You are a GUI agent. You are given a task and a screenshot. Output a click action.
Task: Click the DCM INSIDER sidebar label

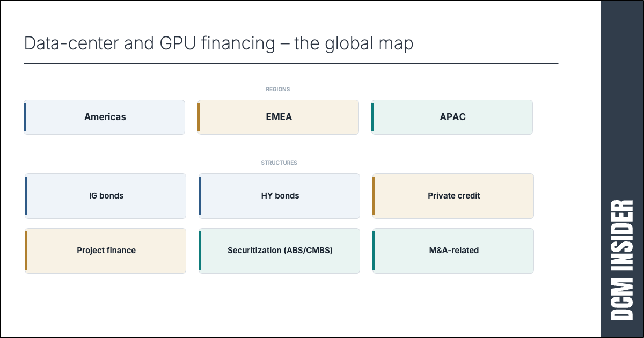point(623,260)
